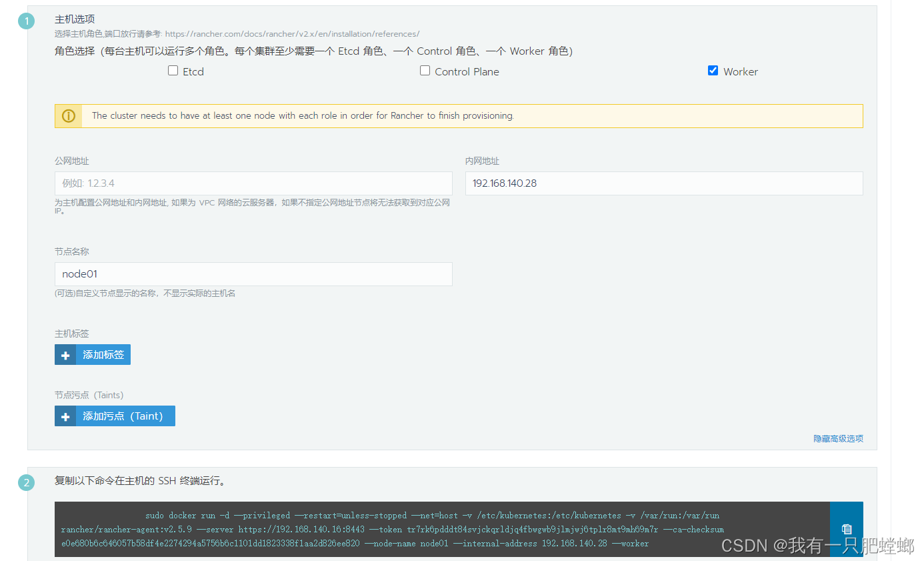Image resolution: width=924 pixels, height=561 pixels.
Task: Click the plus icon on 添加标签 button
Action: pos(65,355)
